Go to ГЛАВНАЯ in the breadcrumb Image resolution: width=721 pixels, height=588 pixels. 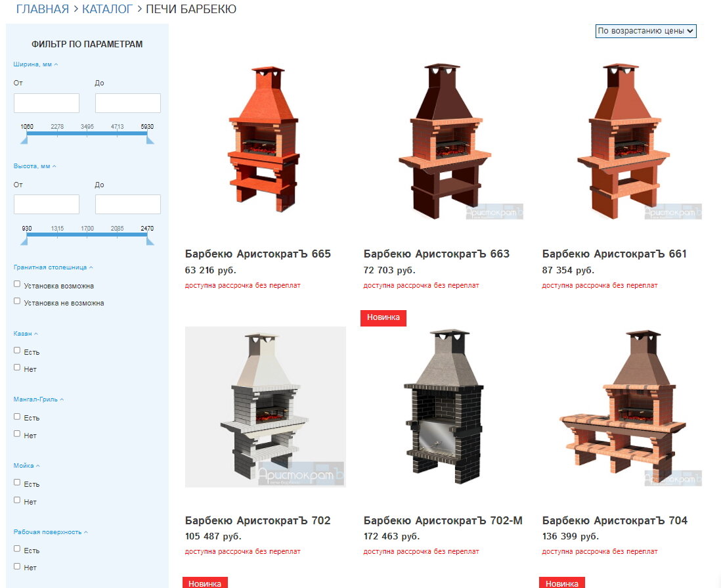(x=42, y=9)
